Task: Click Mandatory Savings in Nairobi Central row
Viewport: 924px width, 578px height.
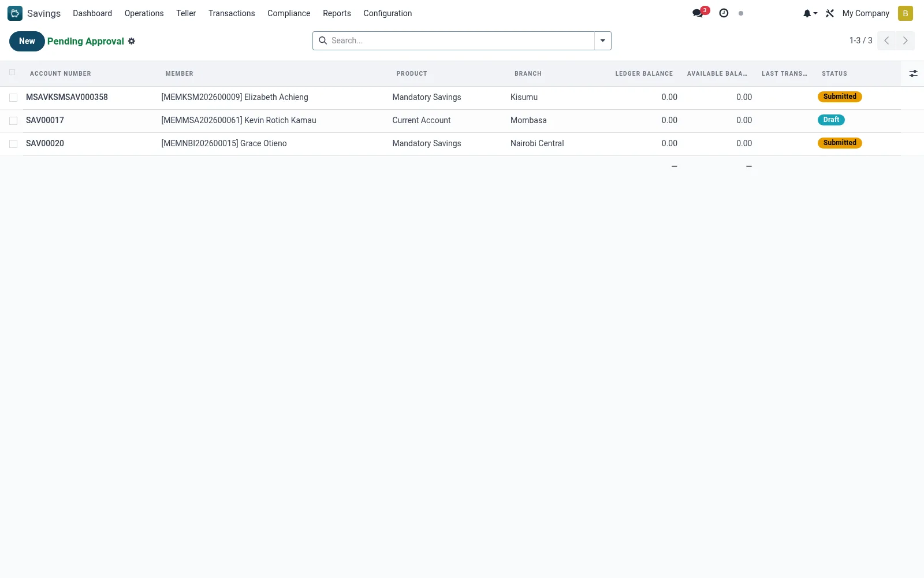Action: pyautogui.click(x=427, y=143)
